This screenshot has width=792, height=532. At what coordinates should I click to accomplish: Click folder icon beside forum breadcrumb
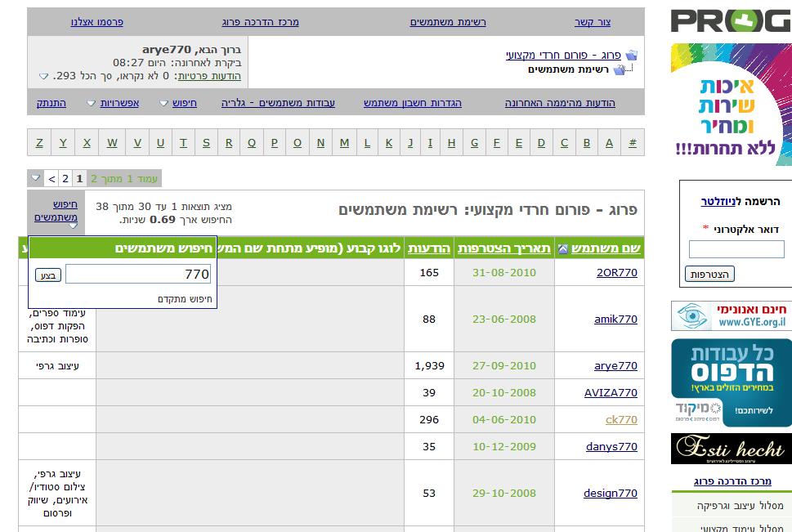(x=631, y=55)
